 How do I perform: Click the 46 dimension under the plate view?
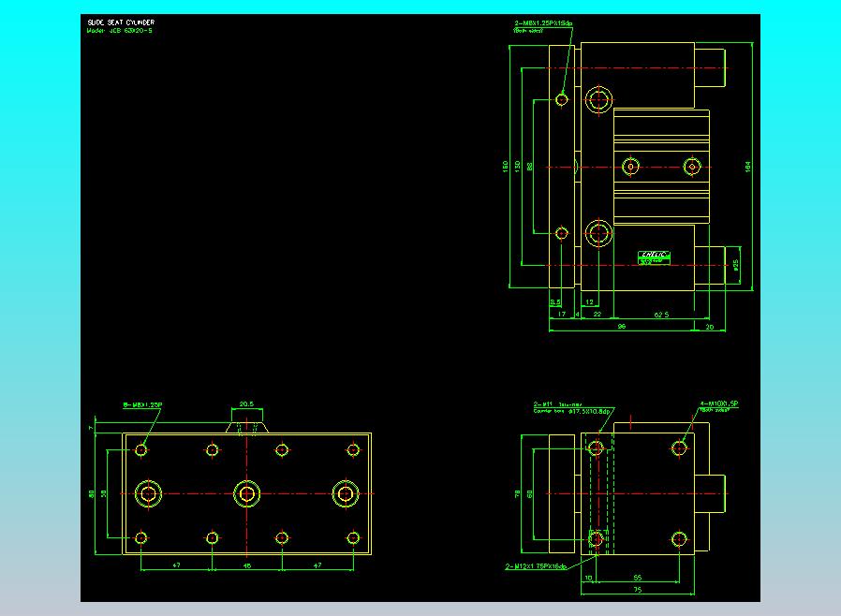click(x=246, y=565)
